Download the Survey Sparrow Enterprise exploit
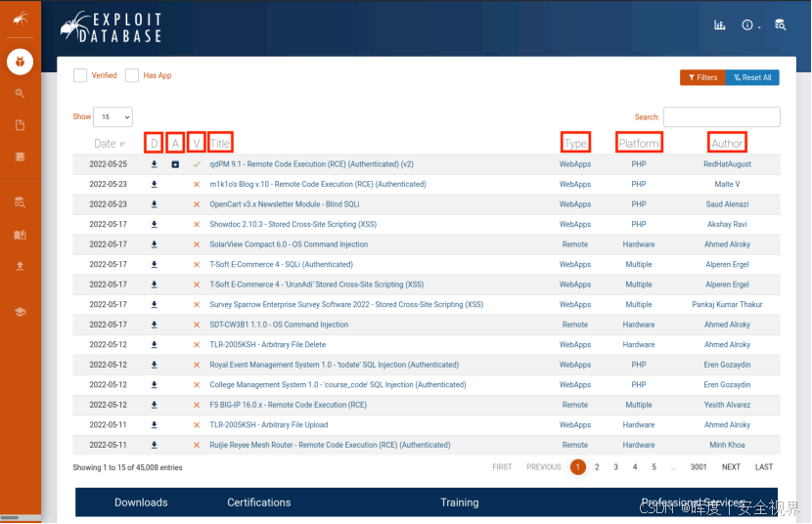 (154, 305)
